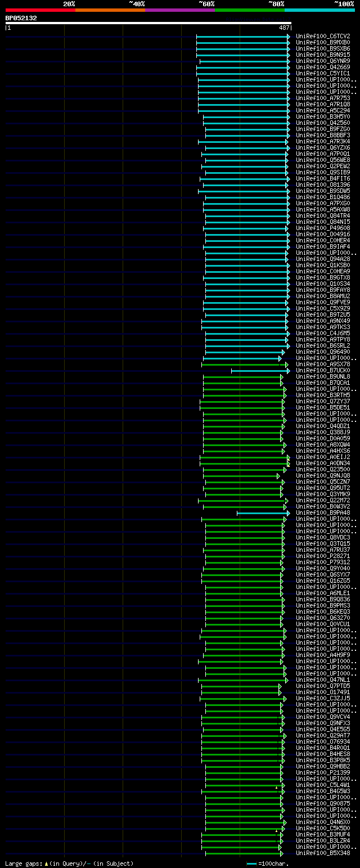Viewport: 360px width, 868px height.
Task: Open hit UniRef100_A0EIJ2
Action: coord(323,457)
